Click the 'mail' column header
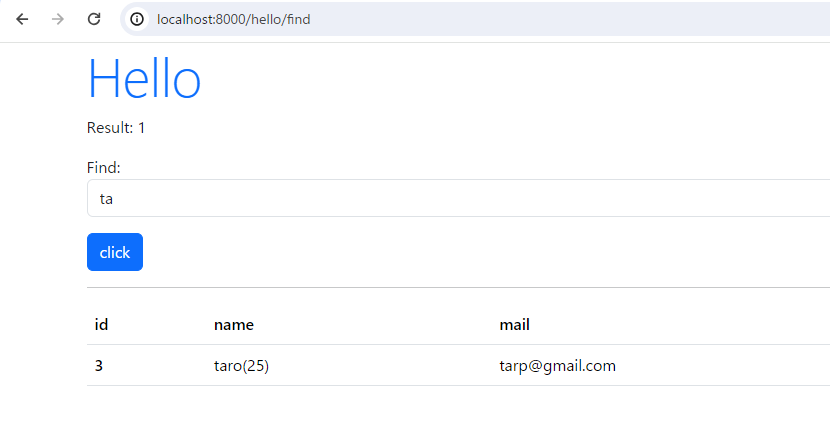 point(515,324)
